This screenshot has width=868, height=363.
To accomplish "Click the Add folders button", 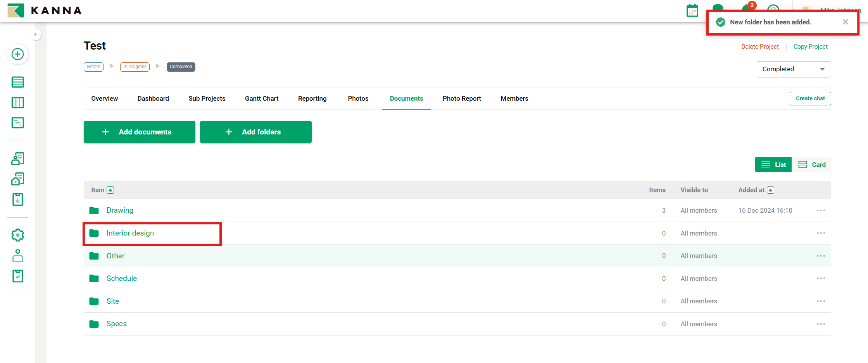I will (255, 132).
